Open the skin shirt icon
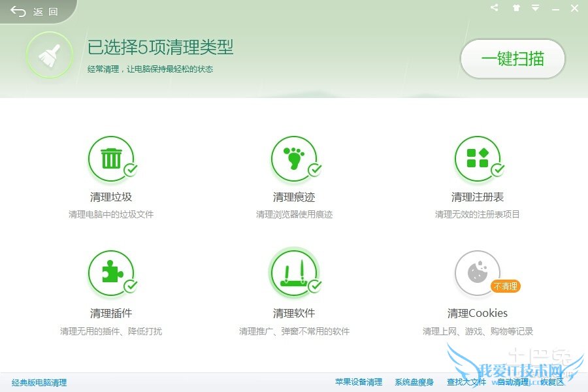 (516, 8)
